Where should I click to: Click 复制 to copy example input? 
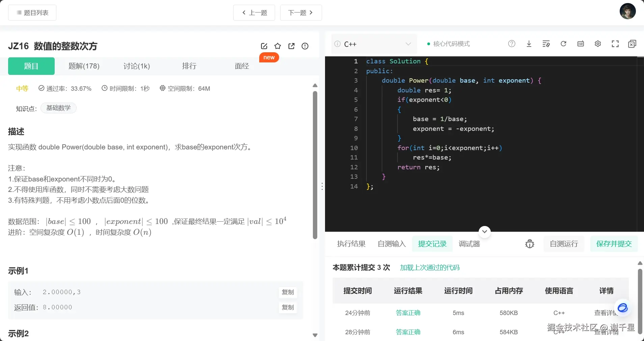287,292
